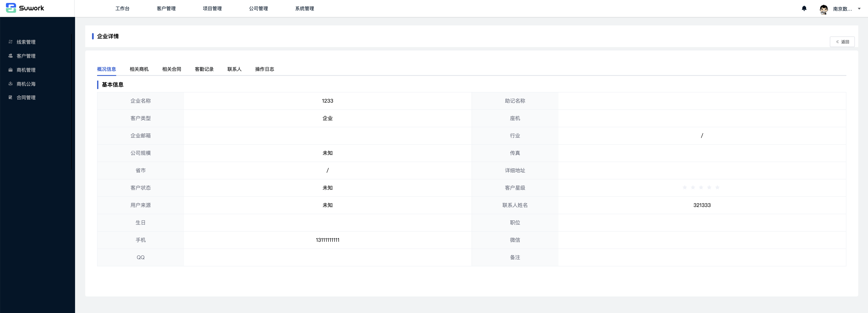Click the fourth star in 客户星级
868x313 pixels.
pos(709,187)
